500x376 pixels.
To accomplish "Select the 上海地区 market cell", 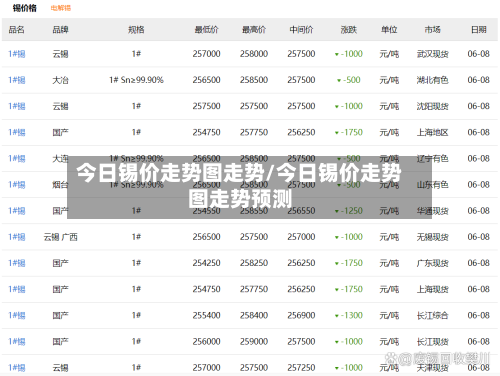I will [x=432, y=132].
